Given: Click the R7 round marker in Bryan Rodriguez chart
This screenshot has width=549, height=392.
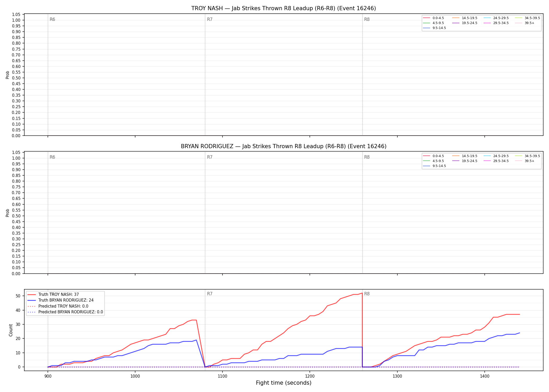Looking at the screenshot, I should coord(210,157).
